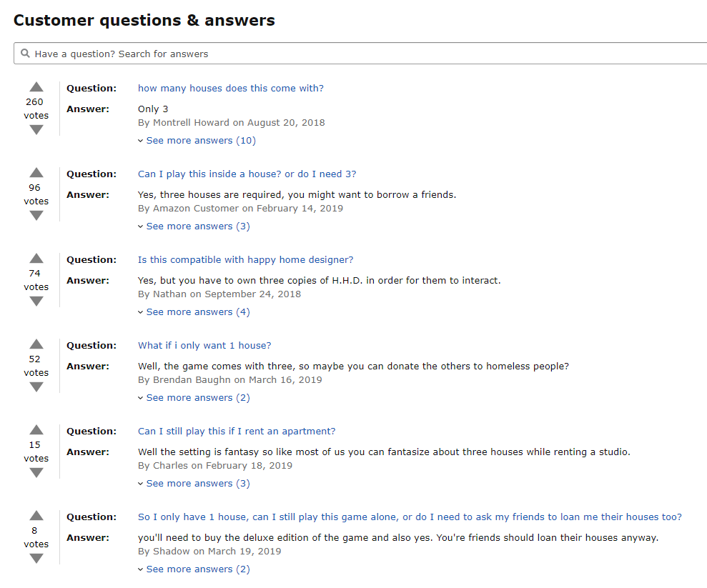Downvote the question with 52 votes
The image size is (707, 588).
pos(36,387)
